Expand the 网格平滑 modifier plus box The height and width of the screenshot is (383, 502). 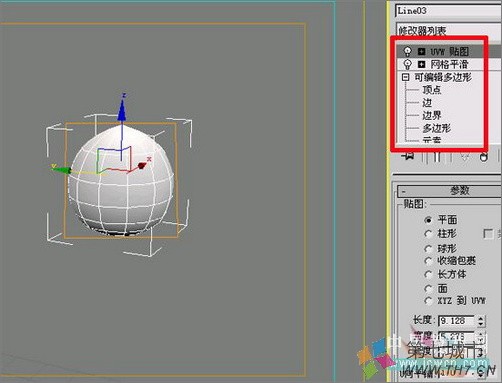(422, 64)
